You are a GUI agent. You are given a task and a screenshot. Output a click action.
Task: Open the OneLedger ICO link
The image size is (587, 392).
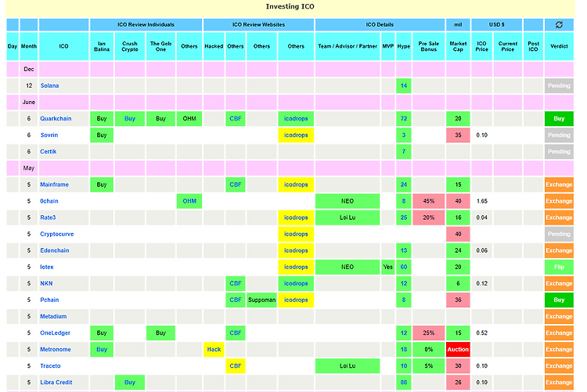pos(55,333)
